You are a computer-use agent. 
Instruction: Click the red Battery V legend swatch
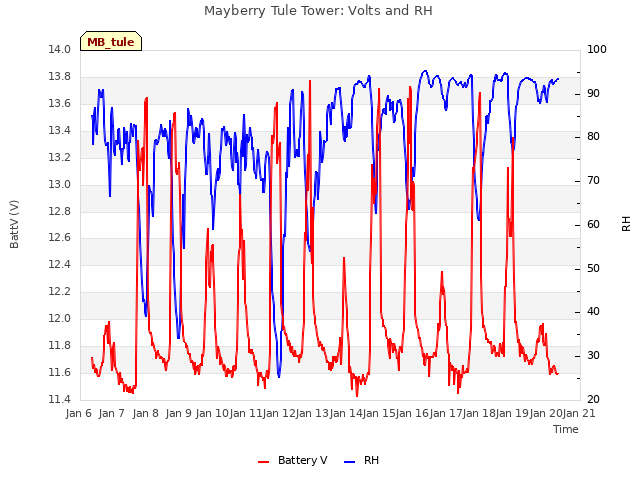tap(264, 462)
